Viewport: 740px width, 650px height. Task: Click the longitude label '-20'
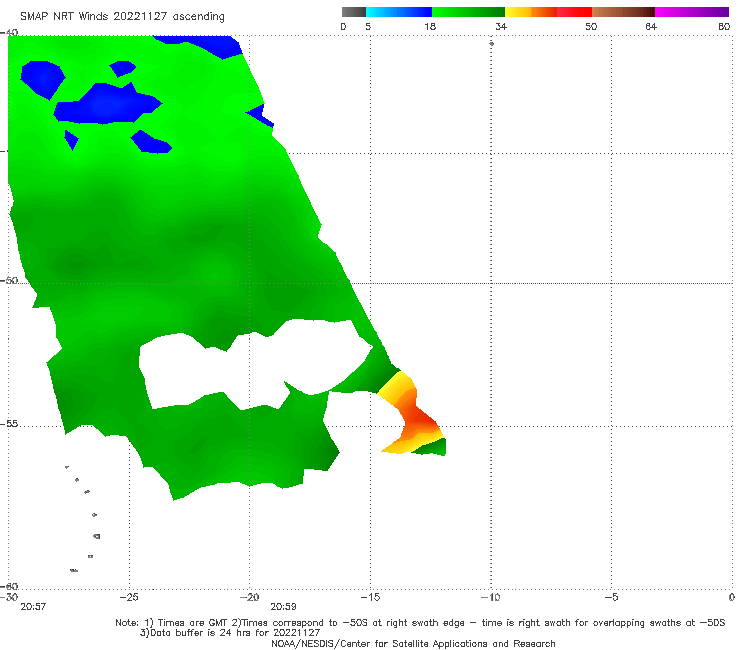point(249,597)
